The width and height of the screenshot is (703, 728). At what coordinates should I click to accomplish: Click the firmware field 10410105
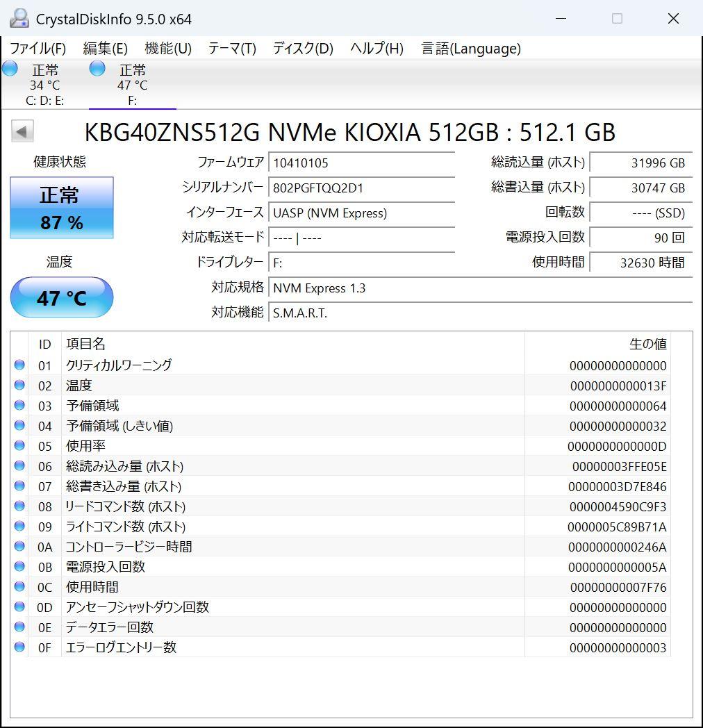361,163
